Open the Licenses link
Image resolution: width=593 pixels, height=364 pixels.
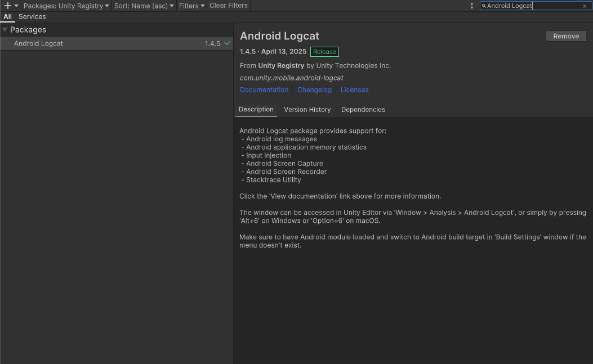coord(354,89)
